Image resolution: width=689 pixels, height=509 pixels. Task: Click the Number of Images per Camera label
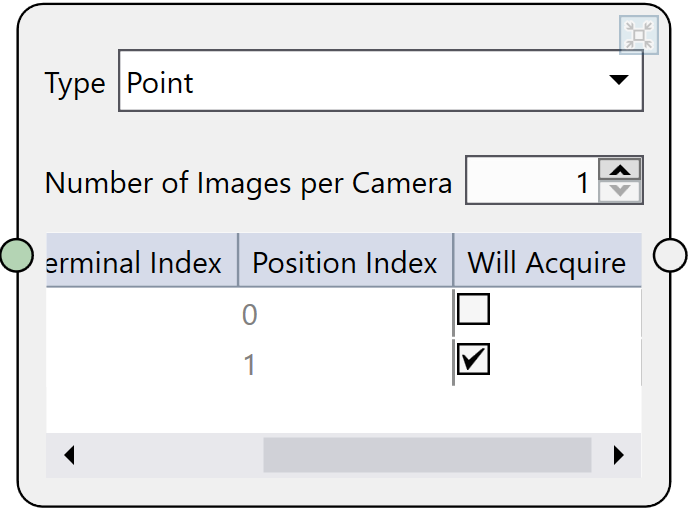[x=249, y=183]
